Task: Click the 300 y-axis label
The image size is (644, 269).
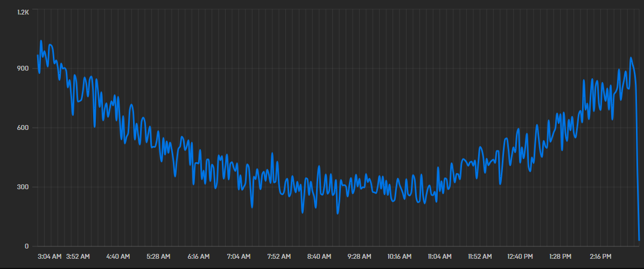Action: [23, 187]
